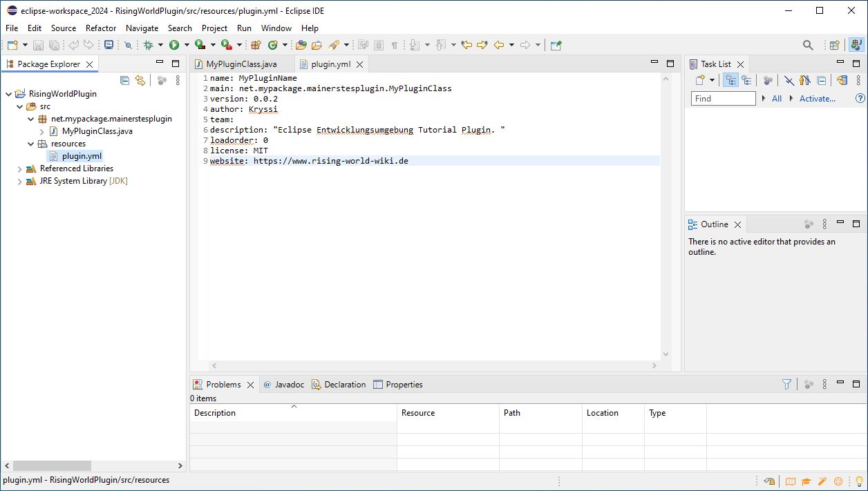Image resolution: width=868 pixels, height=491 pixels.
Task: Run the project with green Run icon
Action: [x=174, y=45]
